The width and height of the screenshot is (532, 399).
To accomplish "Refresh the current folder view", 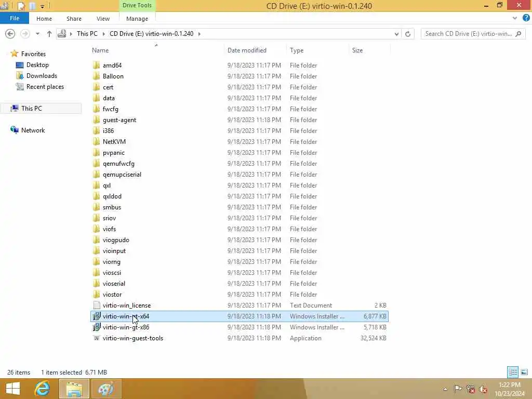I will (408, 34).
